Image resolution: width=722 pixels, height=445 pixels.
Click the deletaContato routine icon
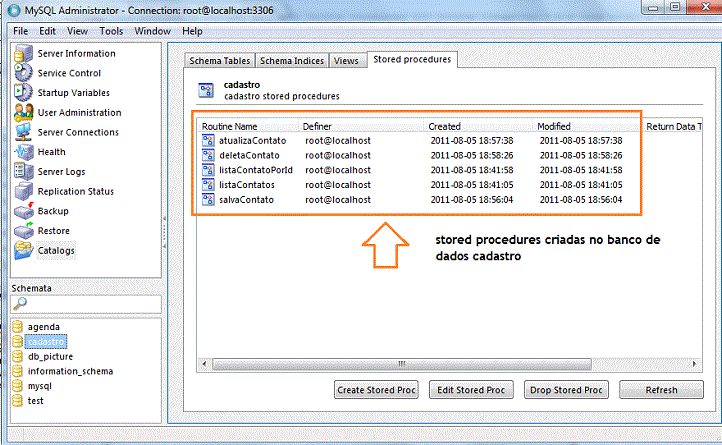(x=208, y=155)
